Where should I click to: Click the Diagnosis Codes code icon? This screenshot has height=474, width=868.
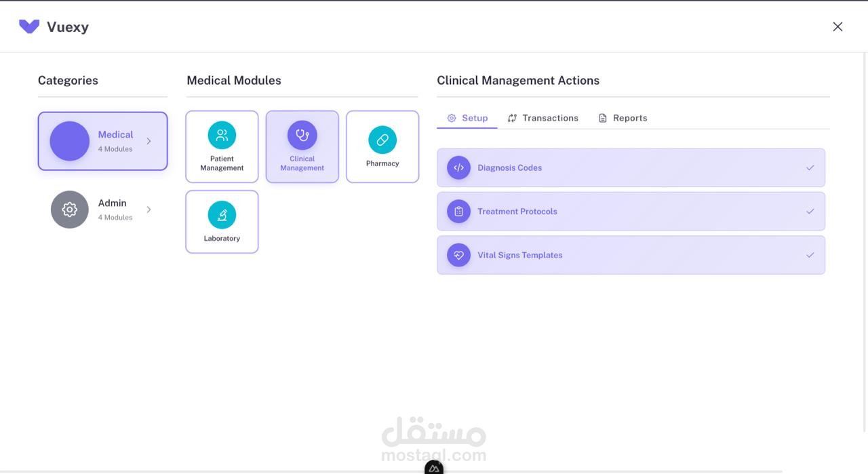(x=458, y=167)
